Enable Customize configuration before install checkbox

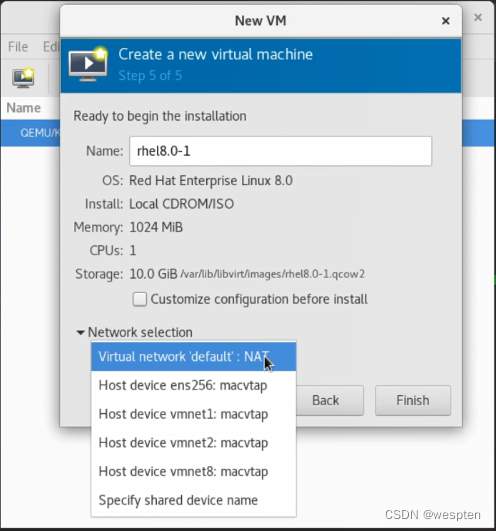pyautogui.click(x=140, y=299)
